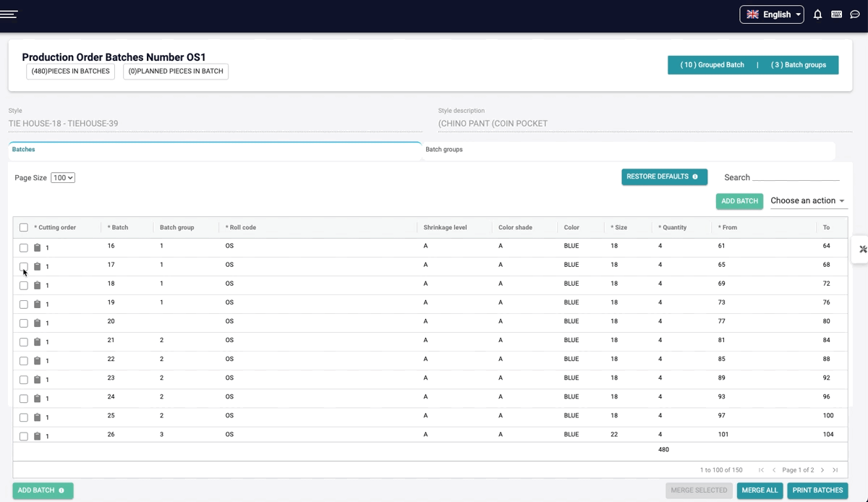Click Merge All button
Screen dimensions: 868x502
[759, 490]
